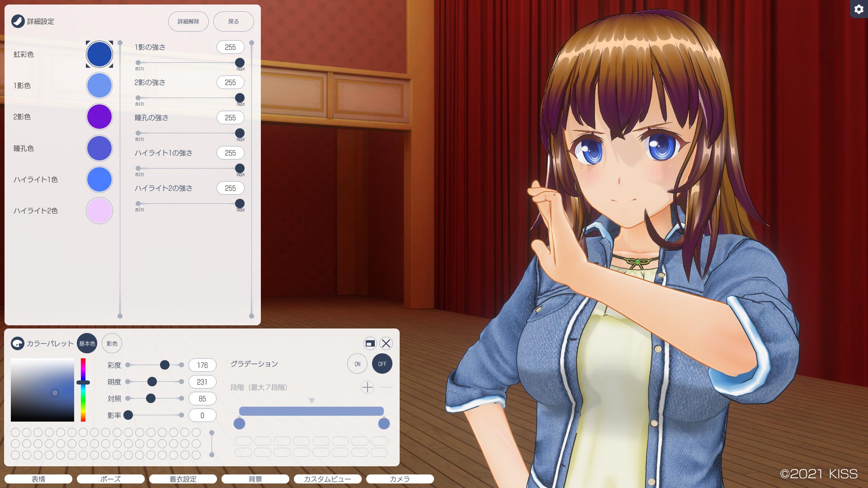Click the 彩度 value field 176

click(x=203, y=365)
